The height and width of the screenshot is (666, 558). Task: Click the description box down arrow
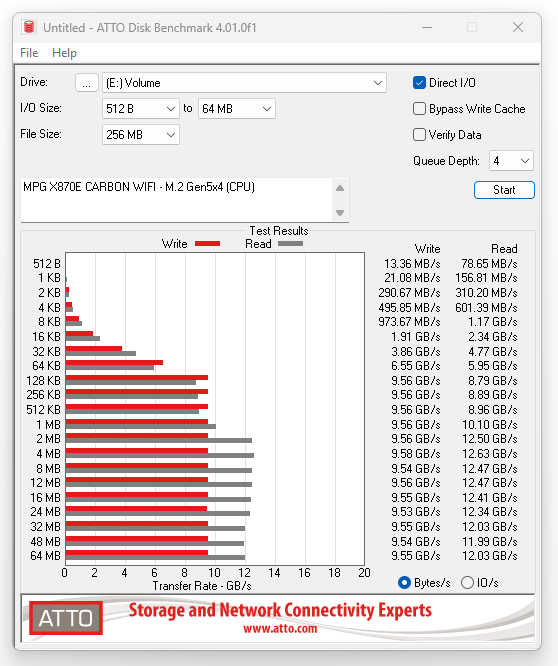[x=340, y=212]
